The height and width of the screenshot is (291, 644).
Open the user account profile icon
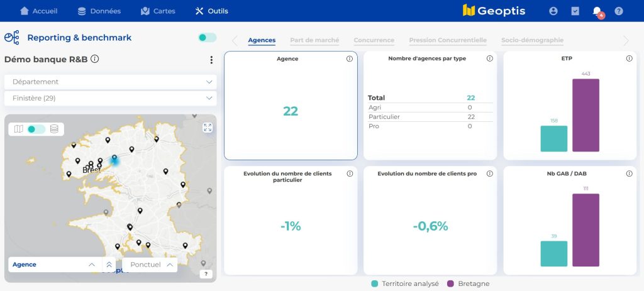[553, 11]
